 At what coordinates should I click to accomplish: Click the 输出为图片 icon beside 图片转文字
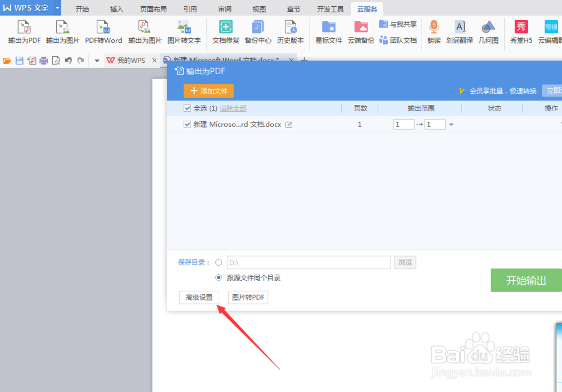point(145,32)
